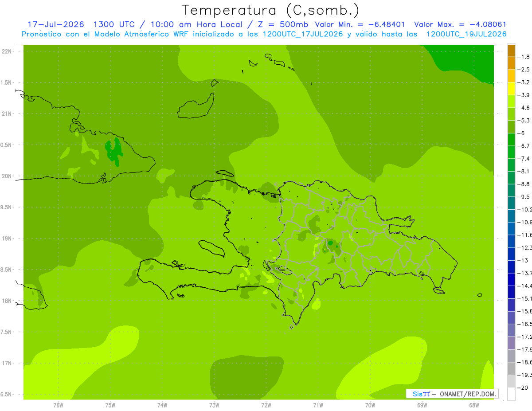532x411 pixels.
Task: Click the 72W longitude axis label
Action: coord(266,405)
